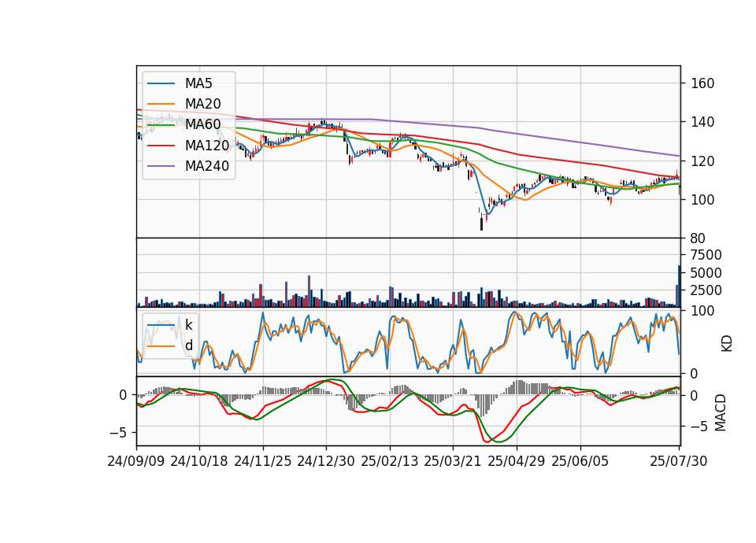Click the MA240 legend label
This screenshot has height=543, width=756.
(207, 166)
